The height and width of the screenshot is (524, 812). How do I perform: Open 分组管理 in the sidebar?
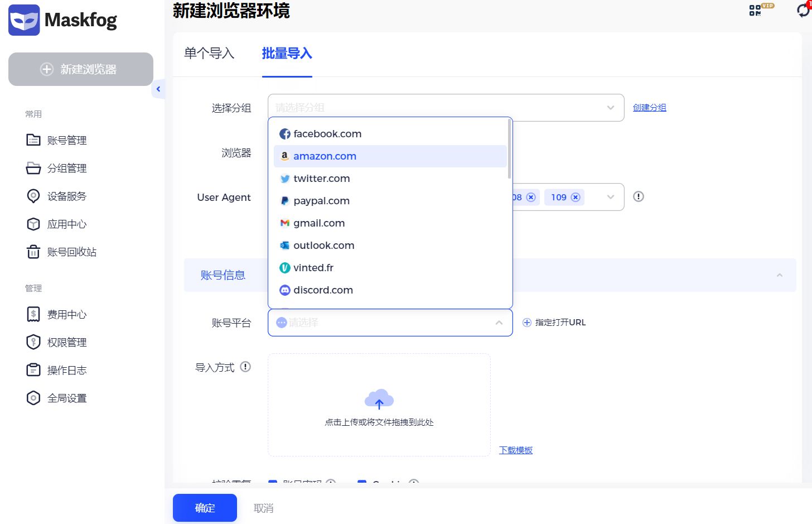[56, 168]
